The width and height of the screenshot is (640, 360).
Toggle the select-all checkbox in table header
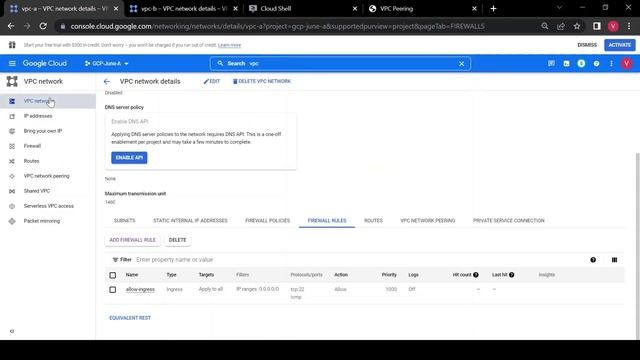click(x=113, y=275)
